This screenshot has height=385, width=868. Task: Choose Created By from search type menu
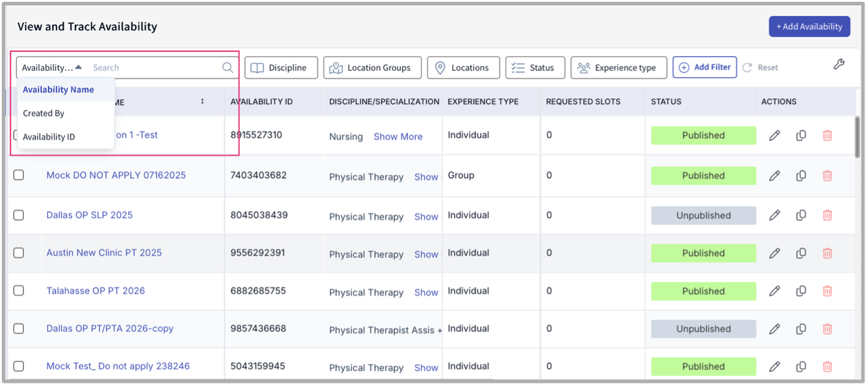(x=44, y=113)
